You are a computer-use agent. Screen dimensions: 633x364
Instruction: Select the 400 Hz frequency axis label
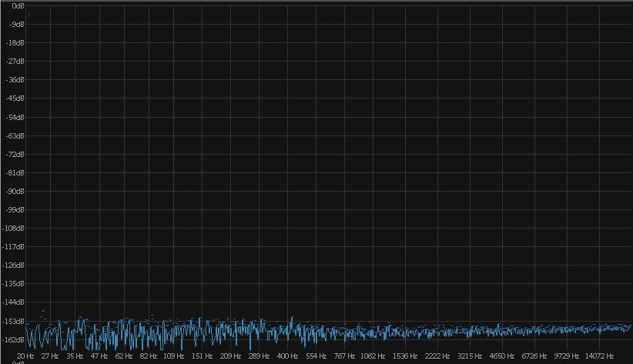click(287, 356)
